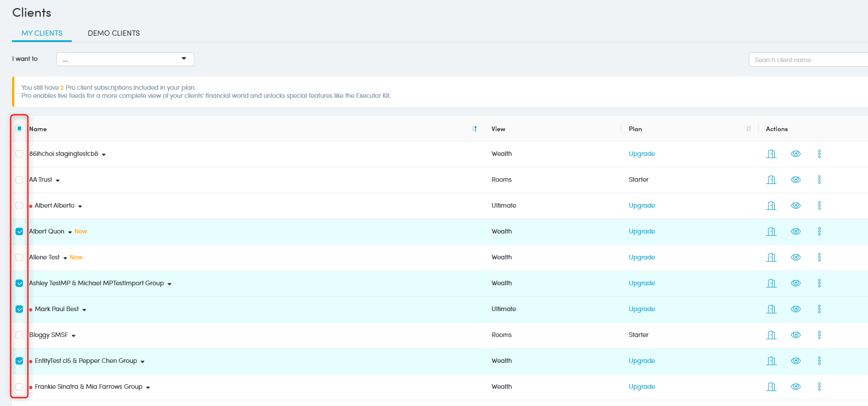Switch to the Demo Clients tab
Screen dimensions: 868x406
[114, 33]
